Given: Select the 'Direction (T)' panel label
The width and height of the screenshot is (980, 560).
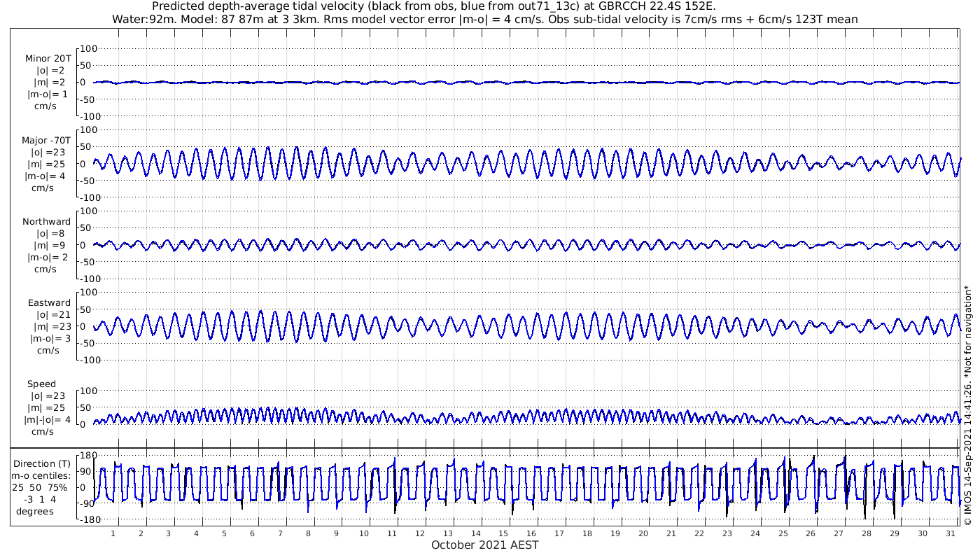Looking at the screenshot, I should pos(42,464).
